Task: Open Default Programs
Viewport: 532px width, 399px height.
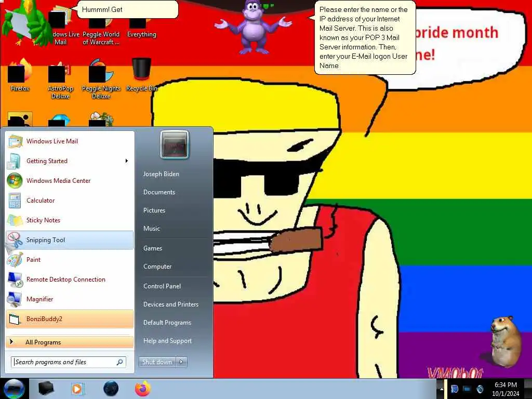Action: 167,323
